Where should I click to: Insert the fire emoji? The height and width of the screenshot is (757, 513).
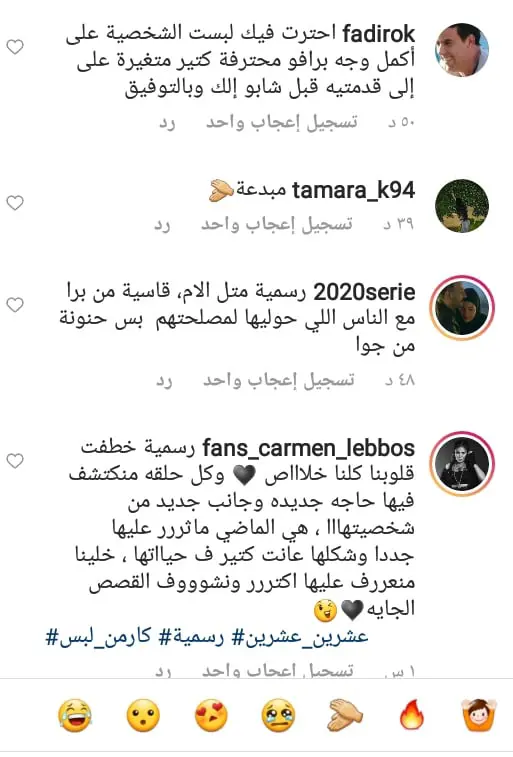click(x=412, y=715)
